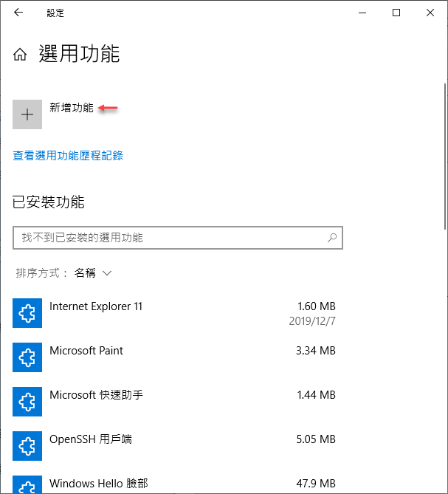Image resolution: width=448 pixels, height=494 pixels.
Task: Open 查看選用功能歷程記錄 link
Action: pyautogui.click(x=68, y=155)
